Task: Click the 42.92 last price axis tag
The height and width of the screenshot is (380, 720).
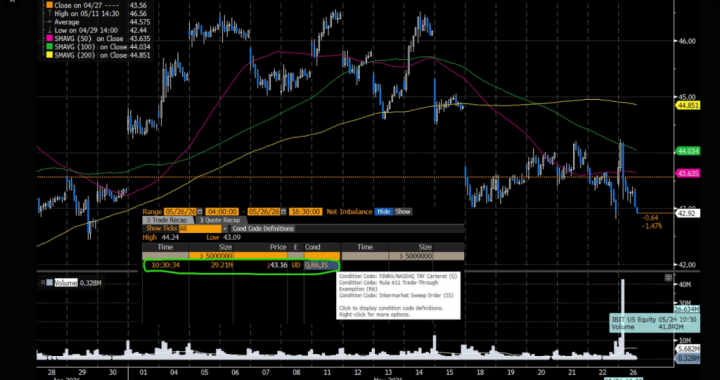Action: point(687,212)
